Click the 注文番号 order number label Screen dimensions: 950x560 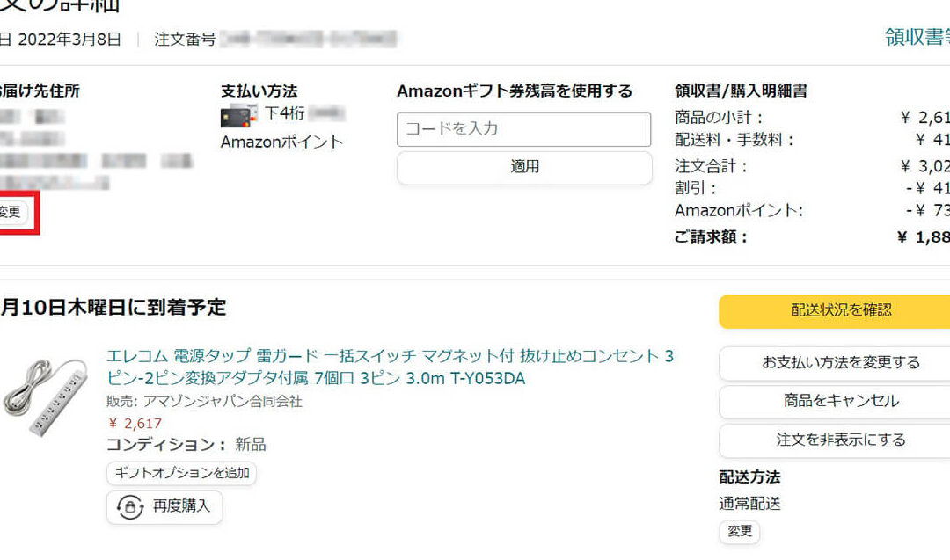tap(185, 40)
